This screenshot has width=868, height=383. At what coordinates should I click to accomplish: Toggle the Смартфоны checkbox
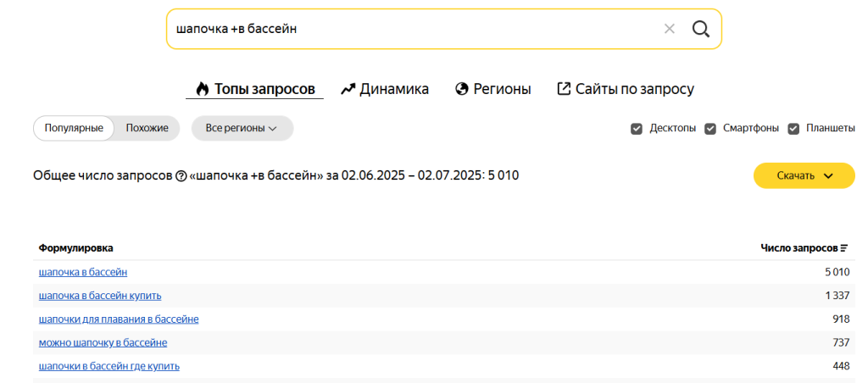(x=709, y=129)
